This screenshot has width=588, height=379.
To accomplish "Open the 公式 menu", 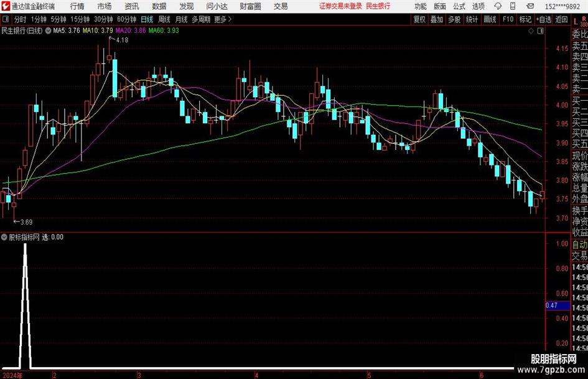I will 459,6.
